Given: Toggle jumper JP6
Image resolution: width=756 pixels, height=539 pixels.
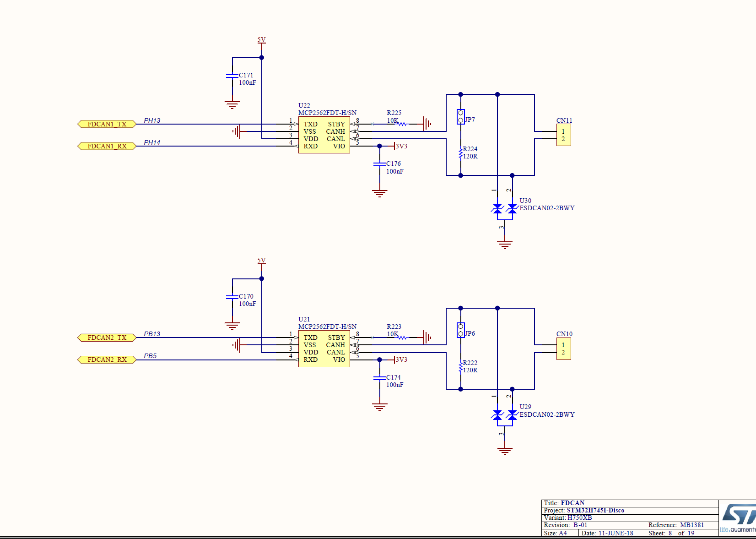Looking at the screenshot, I should 460,330.
